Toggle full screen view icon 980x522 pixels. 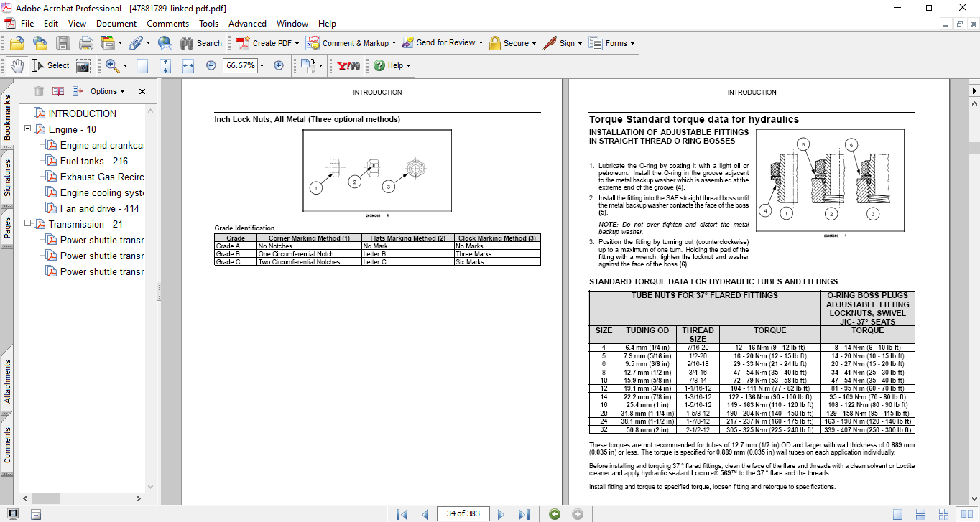click(x=13, y=514)
